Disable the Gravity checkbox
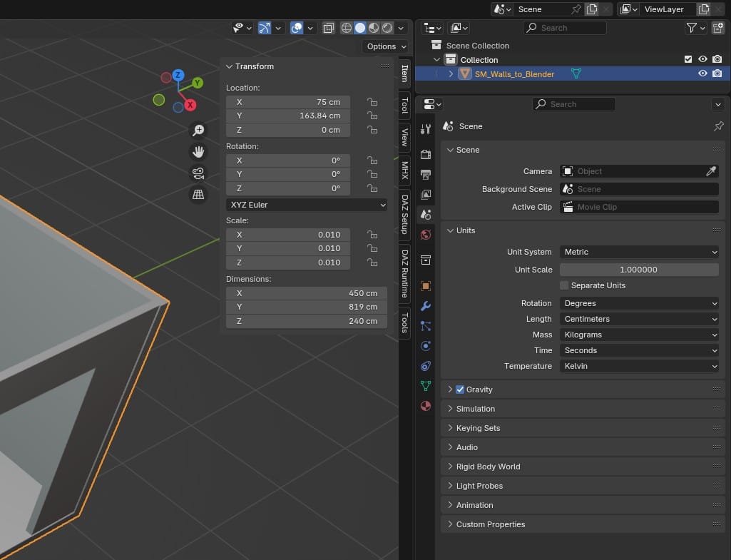731x560 pixels. (460, 390)
